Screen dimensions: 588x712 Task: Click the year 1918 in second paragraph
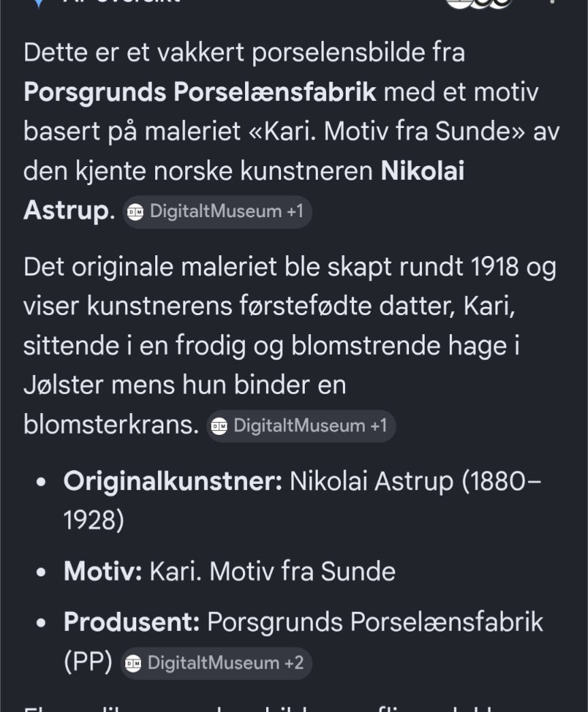[495, 267]
